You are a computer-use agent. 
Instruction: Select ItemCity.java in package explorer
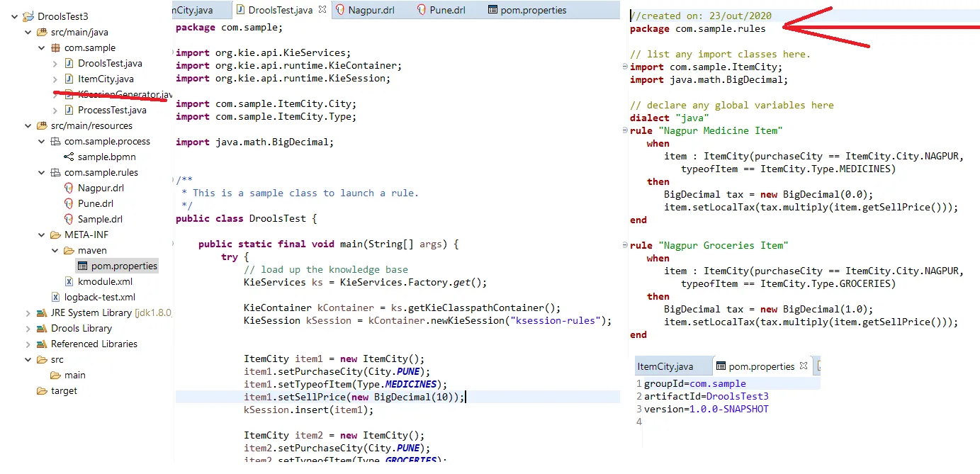(x=106, y=79)
